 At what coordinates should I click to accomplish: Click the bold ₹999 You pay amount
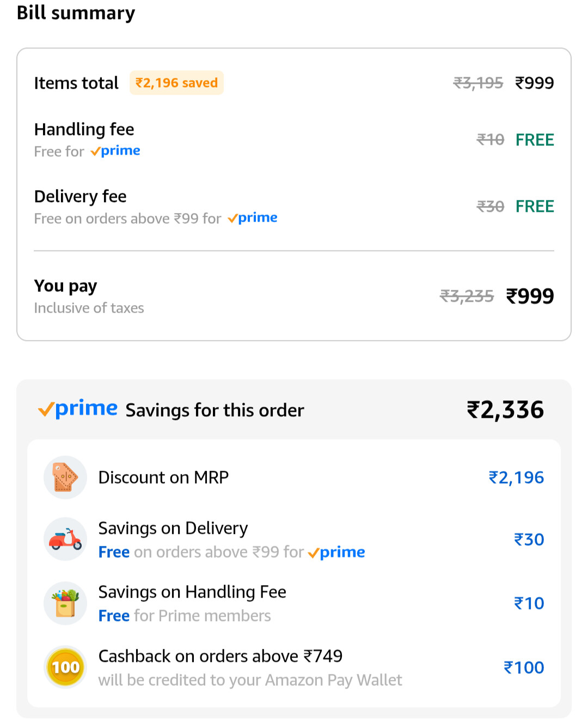[530, 296]
